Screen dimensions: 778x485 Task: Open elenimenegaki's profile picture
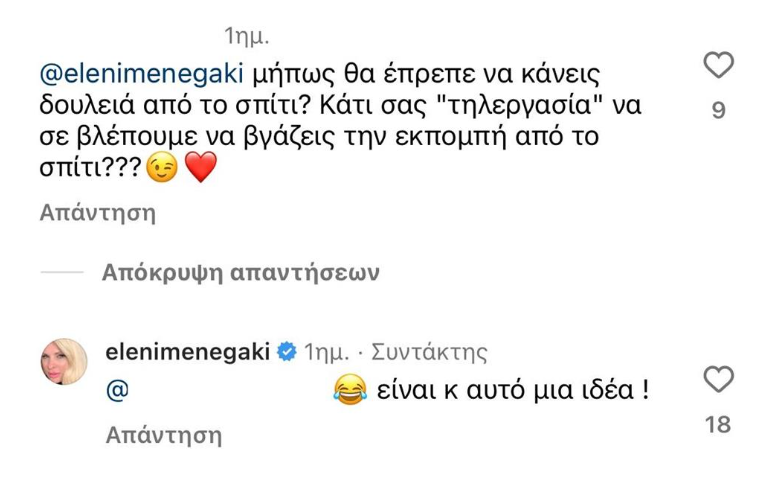coord(67,360)
